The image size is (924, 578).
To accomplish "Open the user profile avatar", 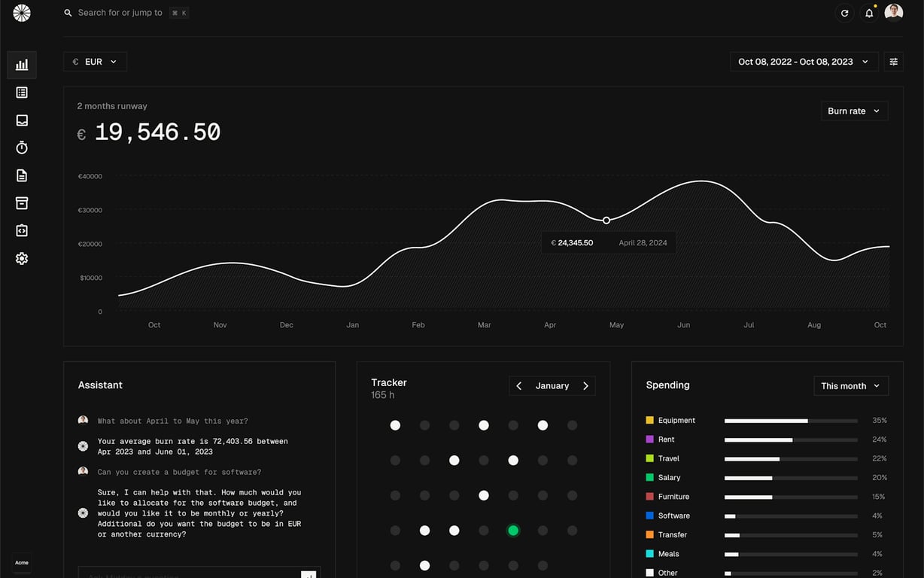I will coord(894,13).
